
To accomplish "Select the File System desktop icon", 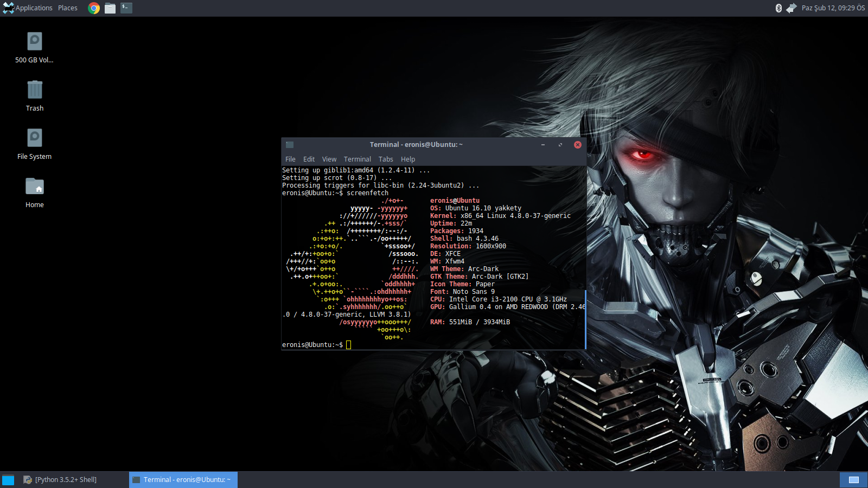I will [x=34, y=144].
